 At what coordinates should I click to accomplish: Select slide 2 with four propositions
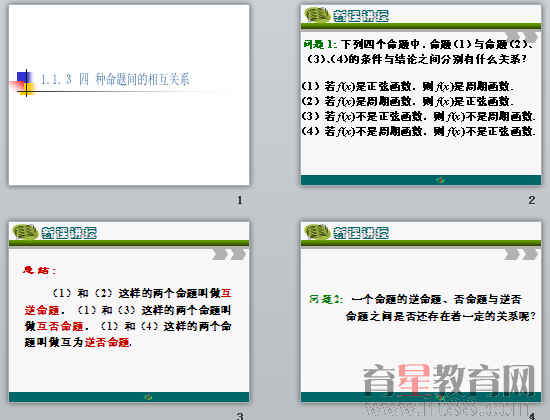(421, 95)
